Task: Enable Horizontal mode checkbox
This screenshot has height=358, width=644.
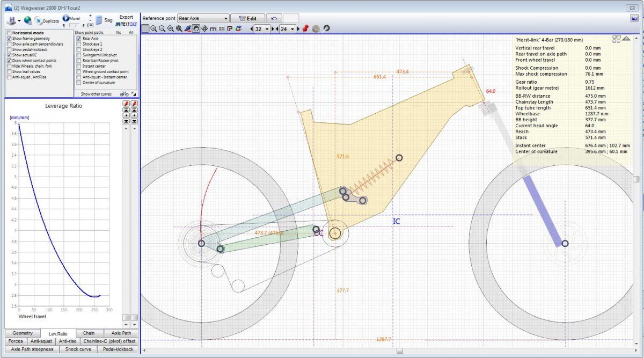Action: tap(9, 33)
